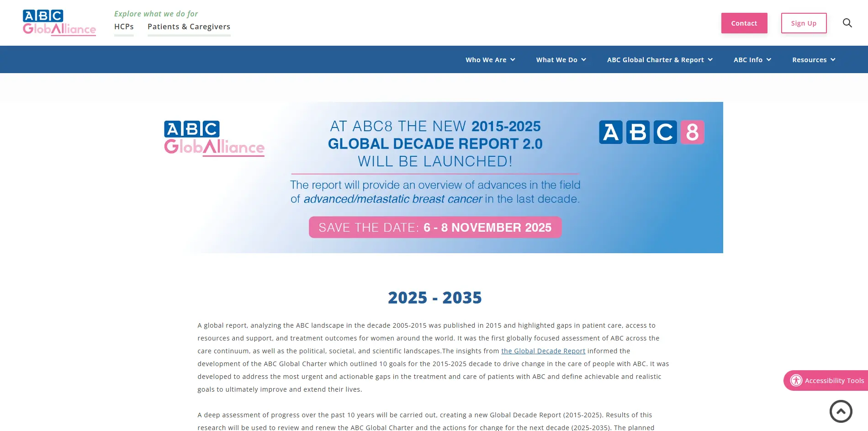Select the HCPs tab

pyautogui.click(x=124, y=27)
